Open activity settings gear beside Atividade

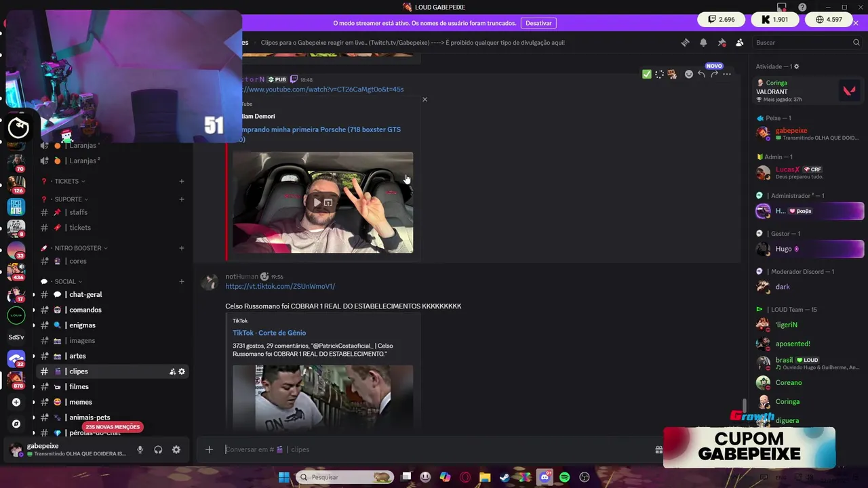tap(796, 66)
